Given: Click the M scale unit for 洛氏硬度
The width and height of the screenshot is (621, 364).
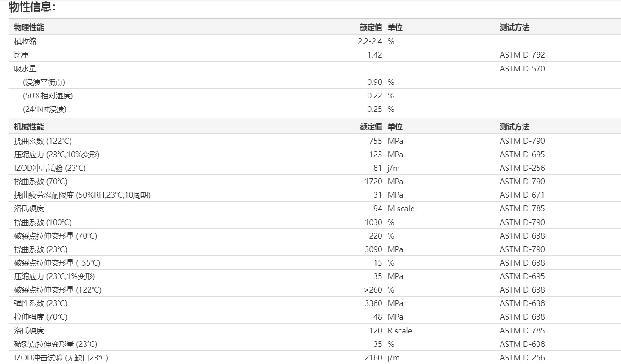Looking at the screenshot, I should click(x=401, y=209).
